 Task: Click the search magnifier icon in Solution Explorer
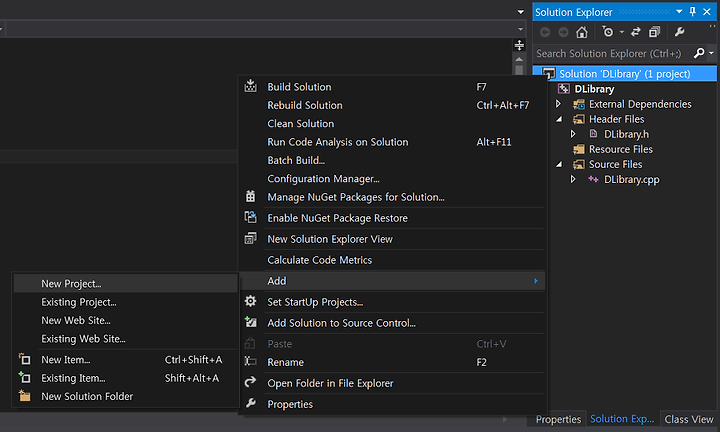(699, 53)
